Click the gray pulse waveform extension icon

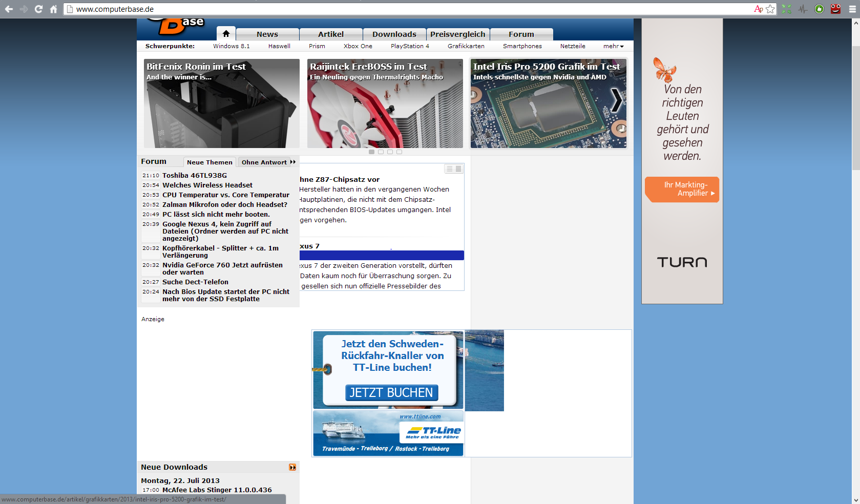(803, 9)
